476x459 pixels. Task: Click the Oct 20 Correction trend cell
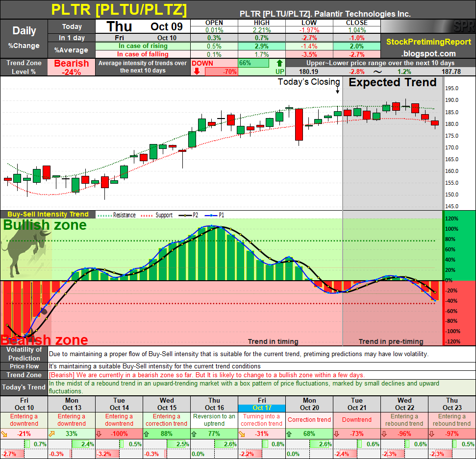309,420
